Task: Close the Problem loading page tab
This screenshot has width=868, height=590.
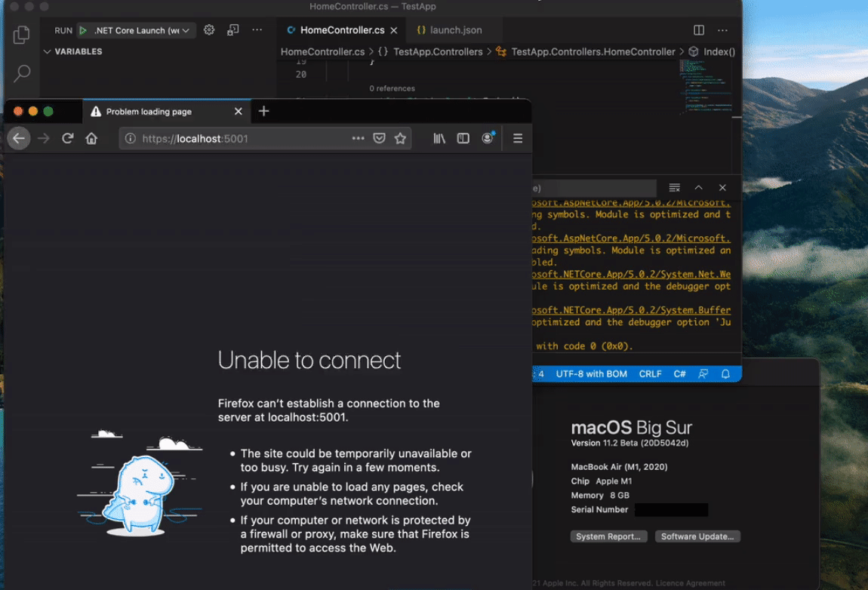Action: 238,111
